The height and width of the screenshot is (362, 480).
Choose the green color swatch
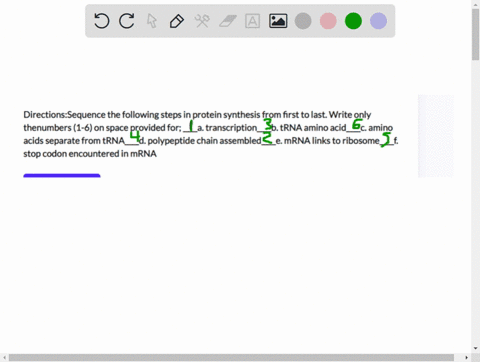pyautogui.click(x=353, y=21)
